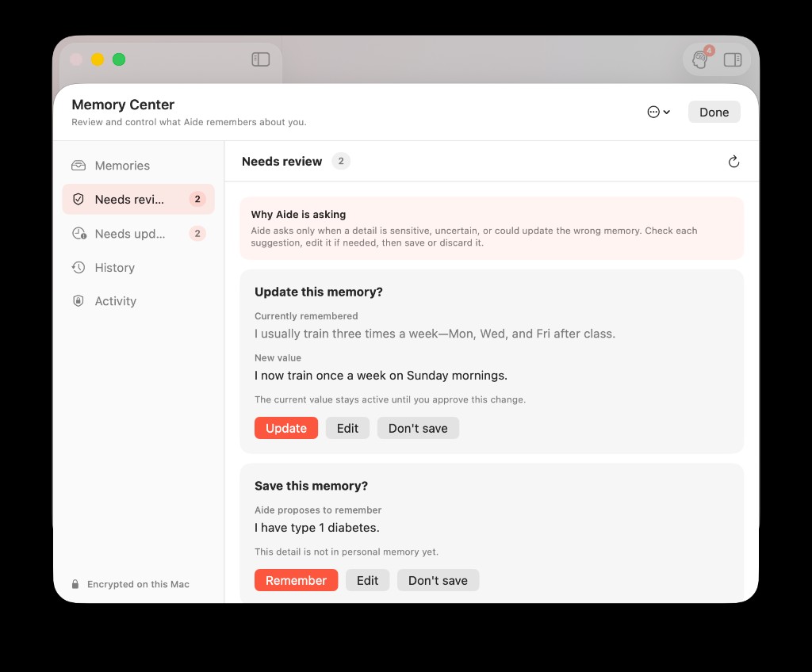Toggle the right sidebar panel icon
Screen dimensions: 812x672
point(733,59)
